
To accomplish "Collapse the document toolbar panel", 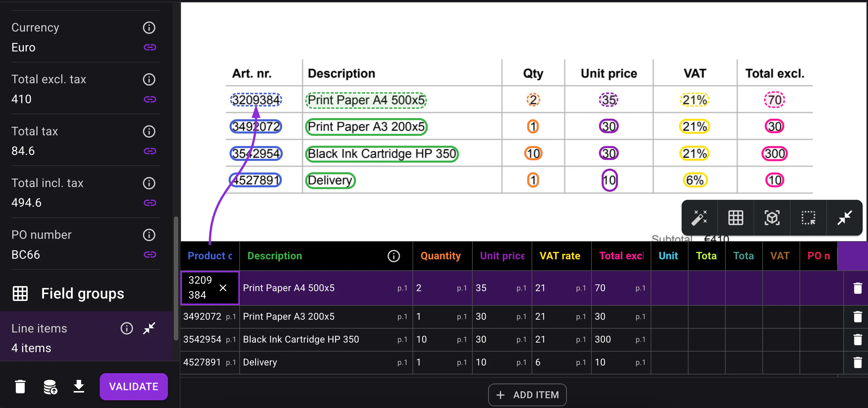I will point(845,218).
